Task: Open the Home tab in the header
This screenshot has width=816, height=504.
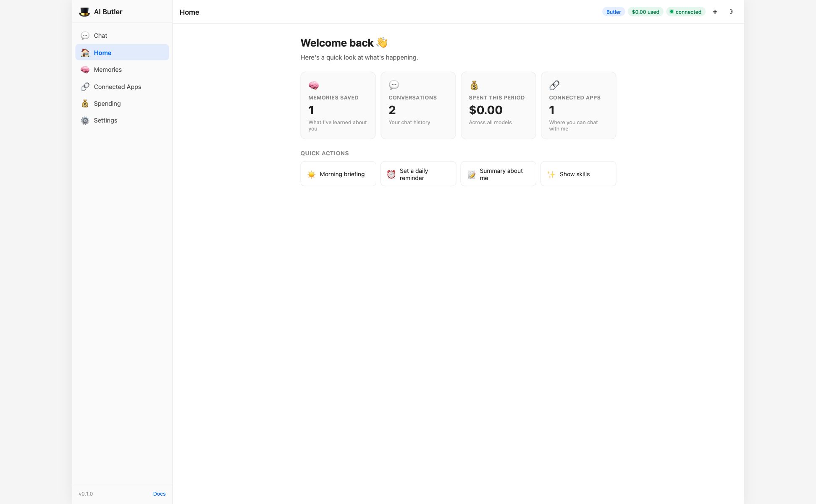Action: coord(189,12)
